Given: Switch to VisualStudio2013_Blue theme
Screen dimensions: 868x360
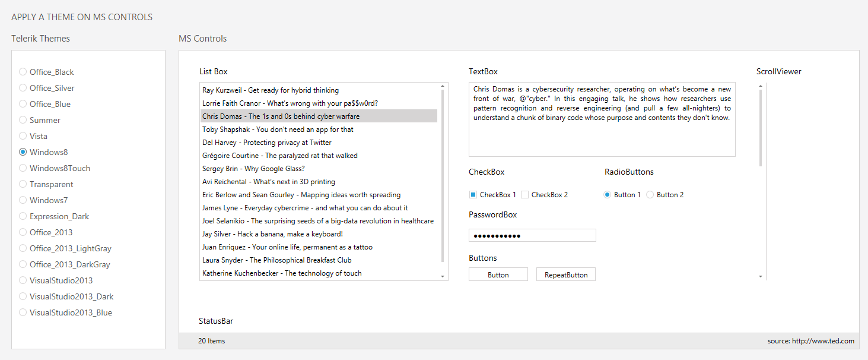Looking at the screenshot, I should (x=23, y=312).
